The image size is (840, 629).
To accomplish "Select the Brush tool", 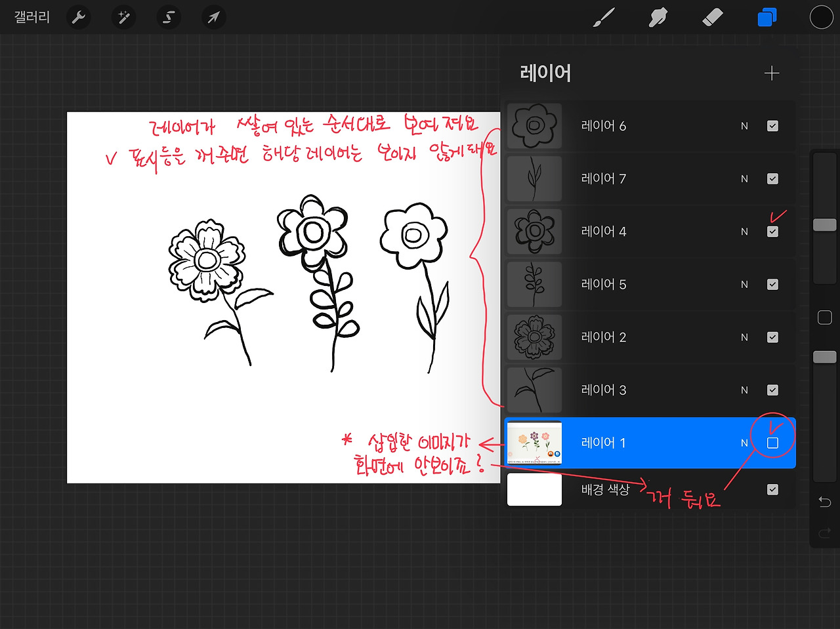I will pos(603,17).
